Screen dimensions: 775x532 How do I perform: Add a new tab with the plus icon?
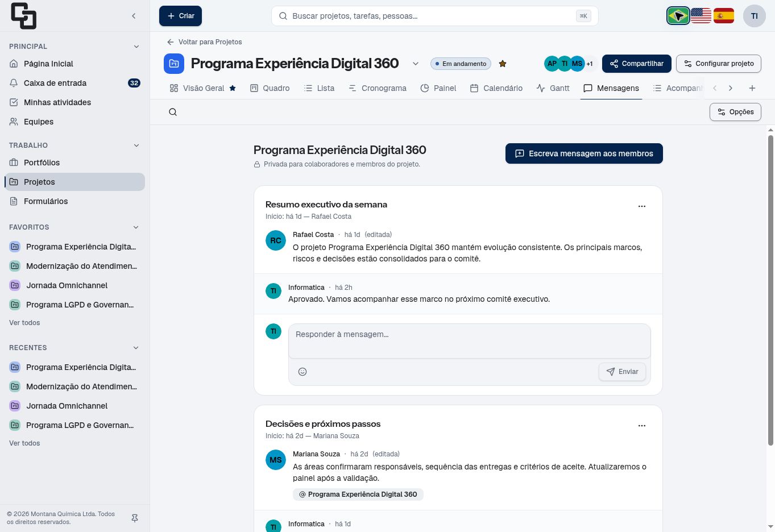pos(752,88)
